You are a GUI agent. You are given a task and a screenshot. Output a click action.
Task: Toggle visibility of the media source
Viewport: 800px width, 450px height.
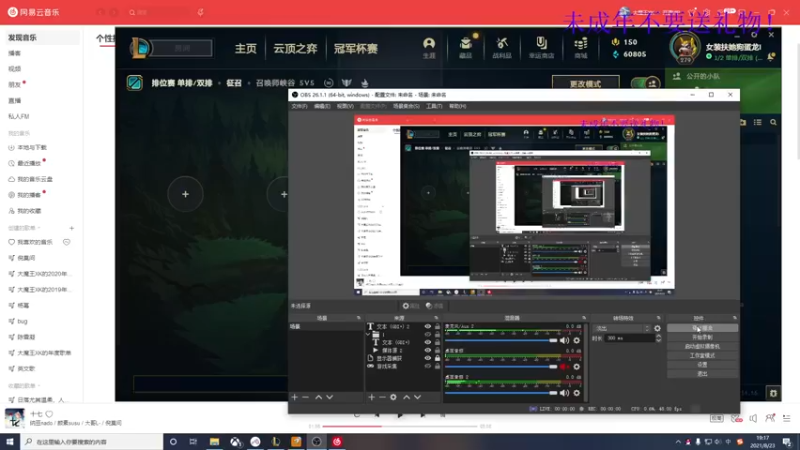pyautogui.click(x=428, y=351)
